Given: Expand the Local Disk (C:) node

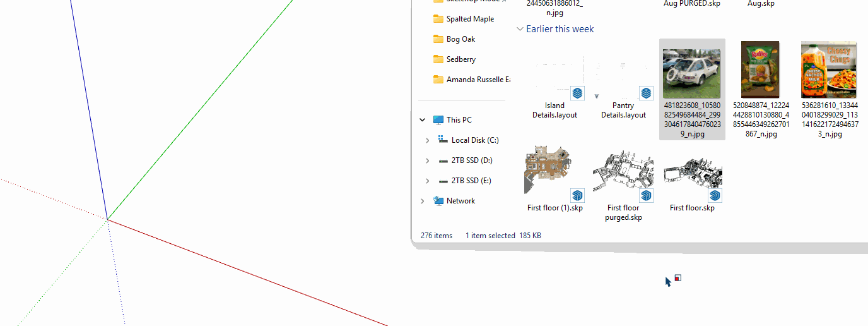Looking at the screenshot, I should click(428, 140).
